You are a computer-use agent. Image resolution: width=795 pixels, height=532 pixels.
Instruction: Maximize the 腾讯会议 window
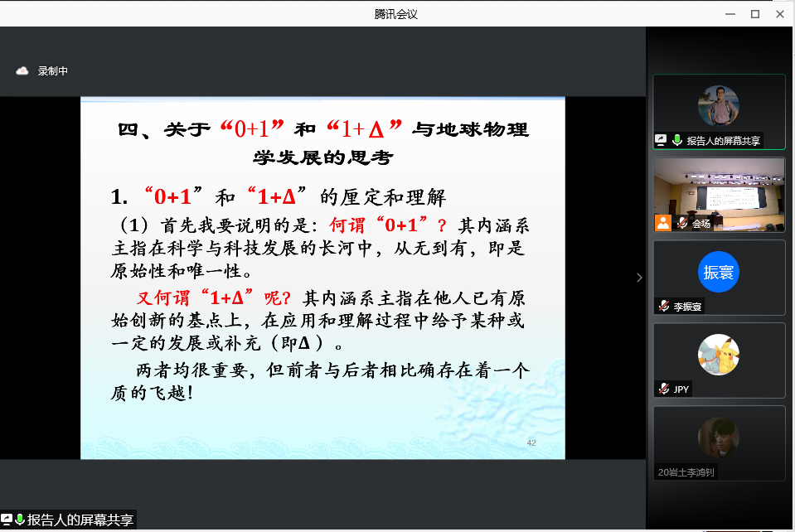[x=755, y=14]
